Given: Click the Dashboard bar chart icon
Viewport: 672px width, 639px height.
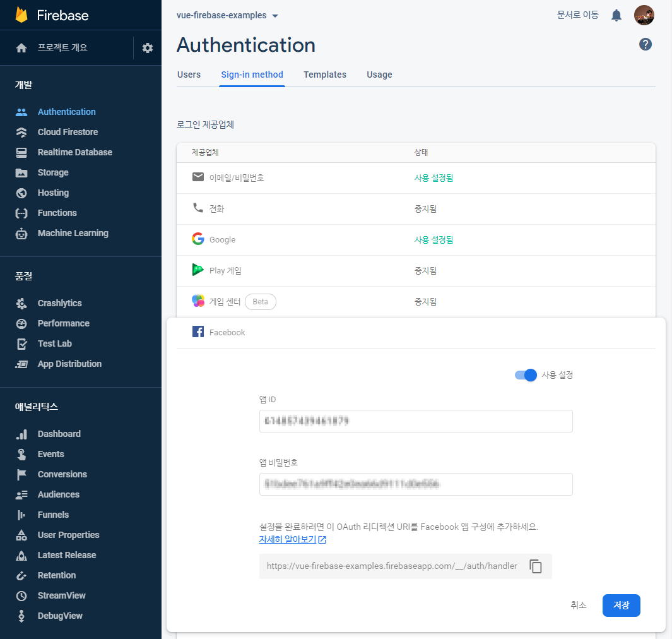Looking at the screenshot, I should click(21, 434).
